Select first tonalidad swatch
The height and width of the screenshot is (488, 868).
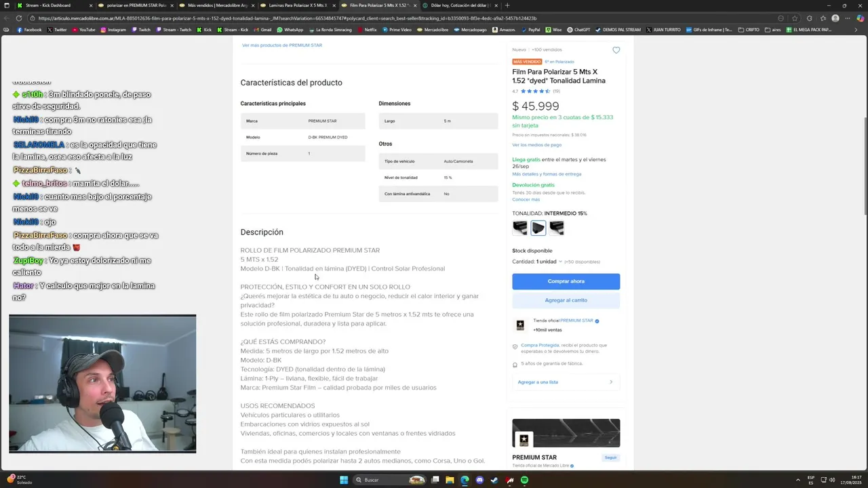(x=520, y=228)
